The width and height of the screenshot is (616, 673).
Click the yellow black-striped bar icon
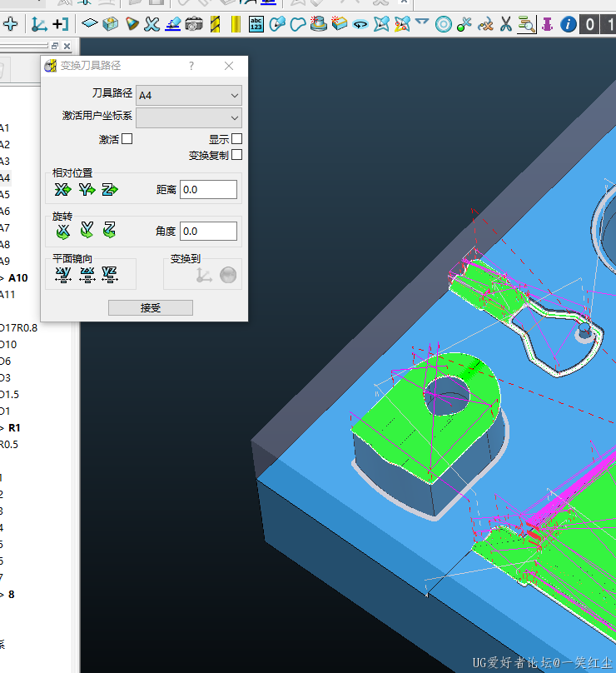pos(215,24)
